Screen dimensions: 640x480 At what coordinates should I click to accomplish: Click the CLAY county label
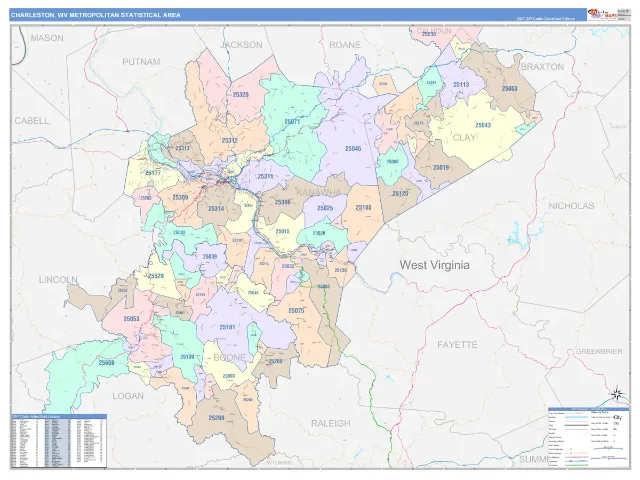pyautogui.click(x=464, y=138)
